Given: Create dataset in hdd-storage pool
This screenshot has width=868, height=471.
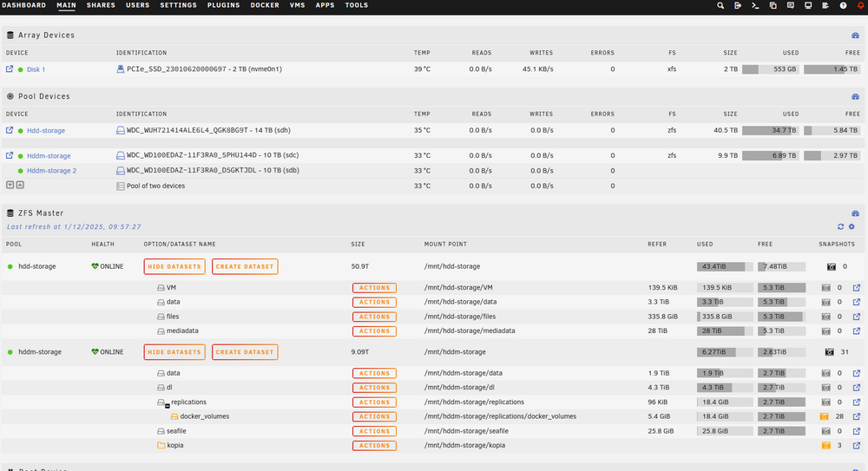Looking at the screenshot, I should point(245,267).
